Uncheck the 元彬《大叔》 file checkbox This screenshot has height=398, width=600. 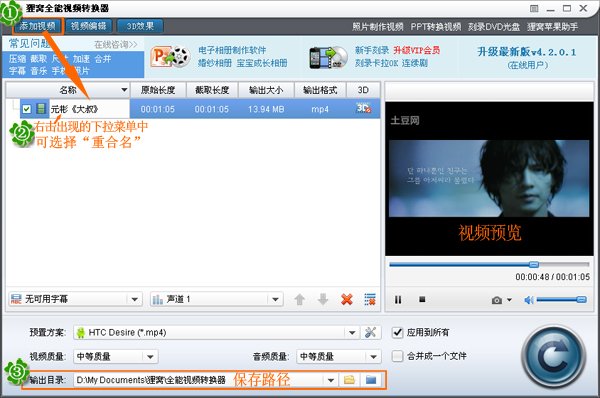point(26,109)
